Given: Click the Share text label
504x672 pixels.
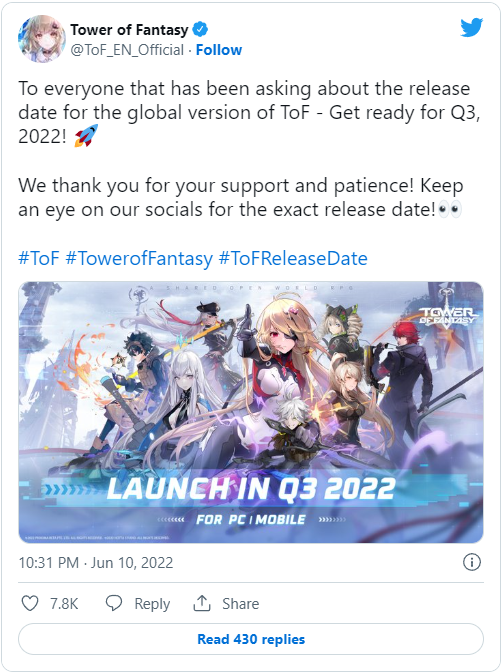Looking at the screenshot, I should (240, 603).
